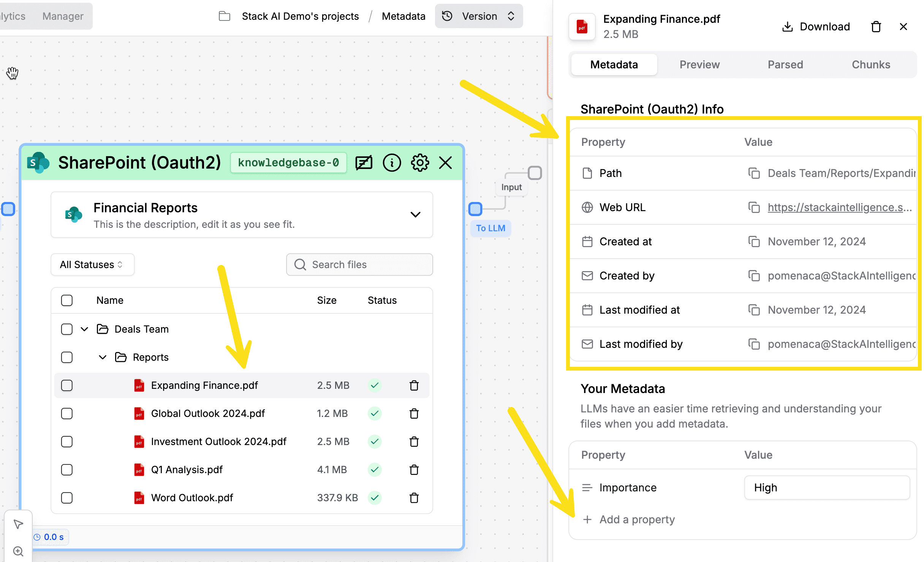Close the file details side panel

coord(903,27)
